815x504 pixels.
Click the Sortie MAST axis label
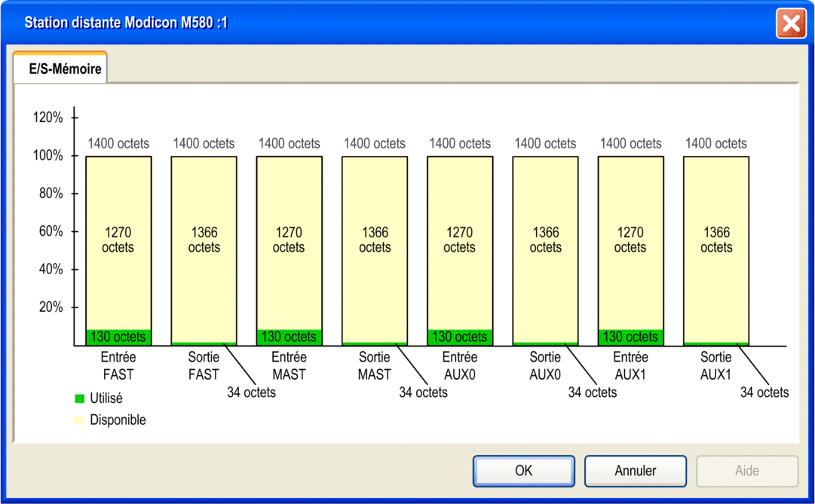click(375, 366)
